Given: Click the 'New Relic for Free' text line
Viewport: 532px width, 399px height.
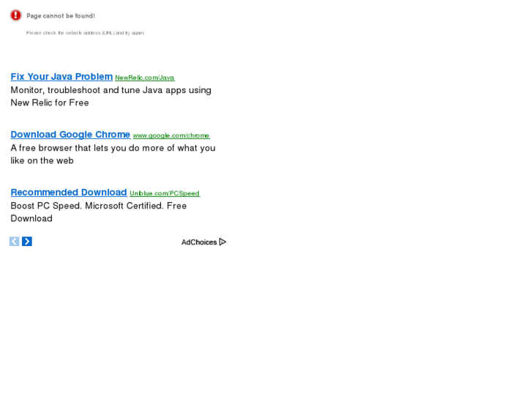Looking at the screenshot, I should [50, 102].
